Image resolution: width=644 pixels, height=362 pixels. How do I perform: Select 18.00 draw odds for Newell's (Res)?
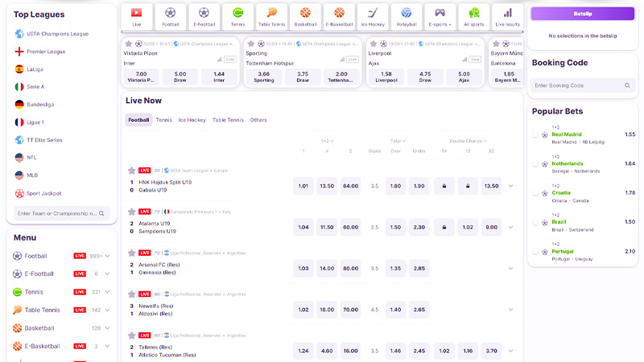(x=327, y=310)
